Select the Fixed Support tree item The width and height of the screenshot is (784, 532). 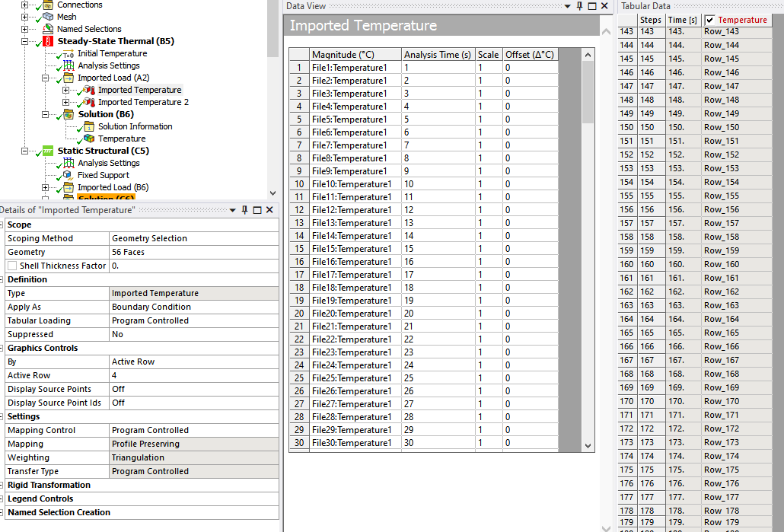coord(103,175)
